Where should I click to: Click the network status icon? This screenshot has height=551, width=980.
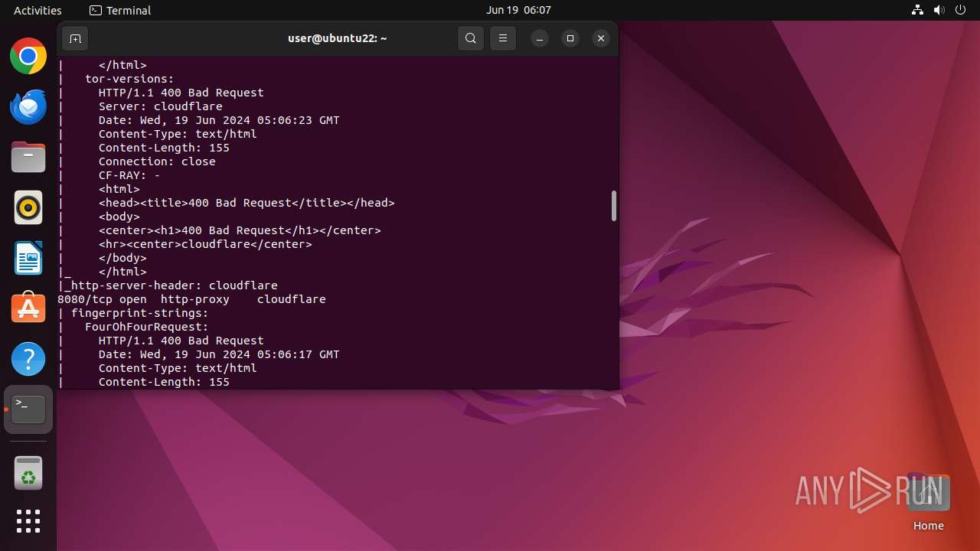918,10
